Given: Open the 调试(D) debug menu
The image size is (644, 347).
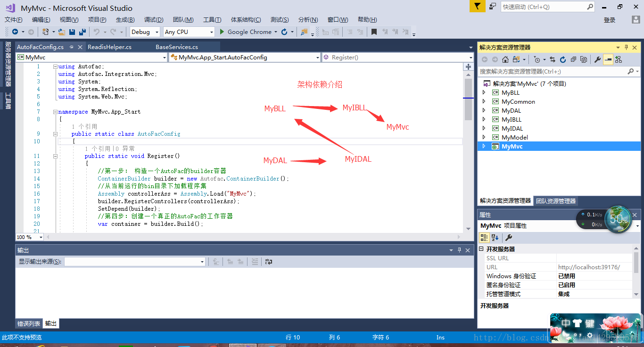Looking at the screenshot, I should click(x=154, y=20).
